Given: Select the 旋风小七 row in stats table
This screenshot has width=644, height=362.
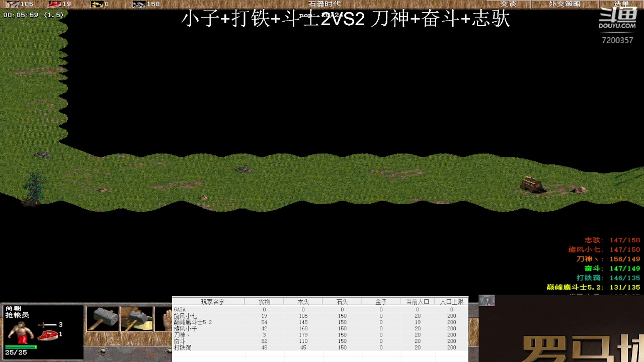Looking at the screenshot, I should (x=320, y=316).
